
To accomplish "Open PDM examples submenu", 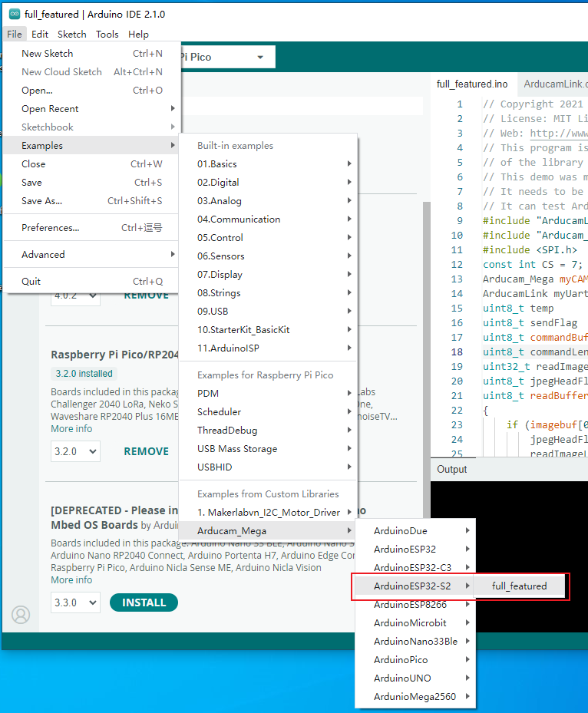I will [269, 393].
